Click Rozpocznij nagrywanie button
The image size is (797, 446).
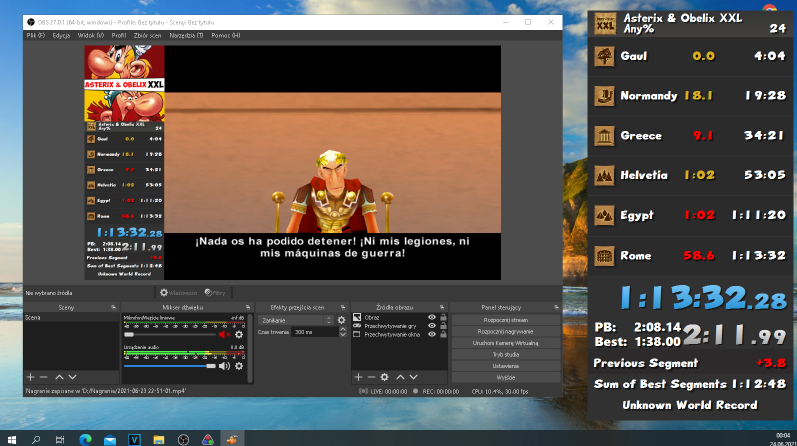point(506,332)
